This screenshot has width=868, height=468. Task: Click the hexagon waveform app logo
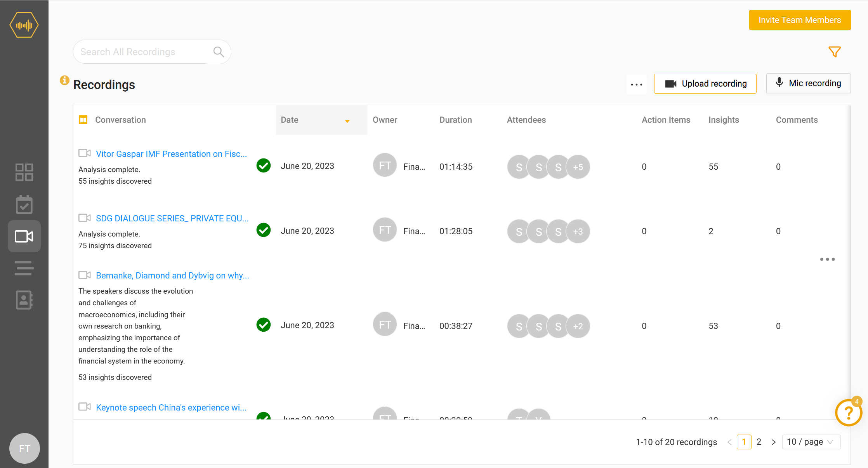tap(24, 25)
